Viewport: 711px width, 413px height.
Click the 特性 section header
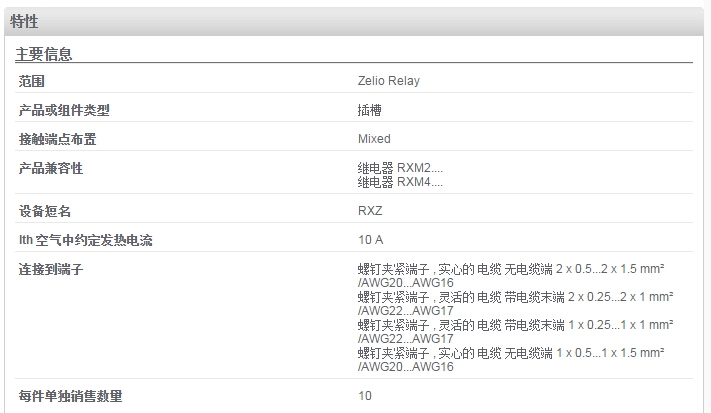(x=24, y=21)
